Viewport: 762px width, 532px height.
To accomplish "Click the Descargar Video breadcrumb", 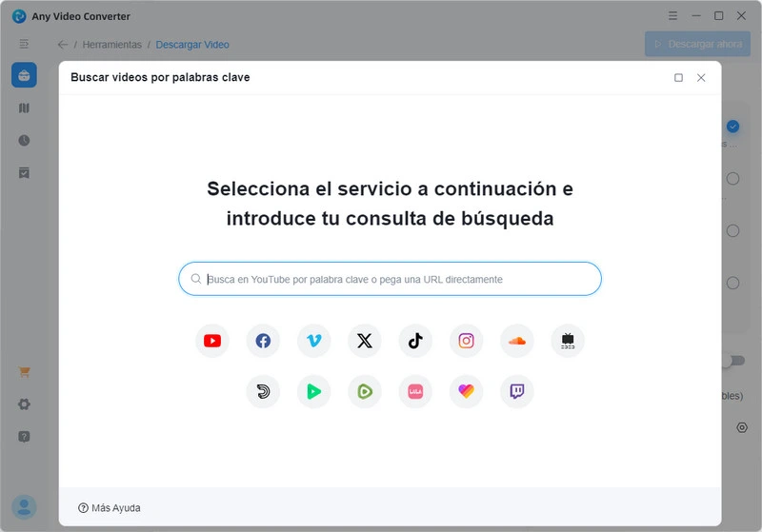I will (x=192, y=45).
